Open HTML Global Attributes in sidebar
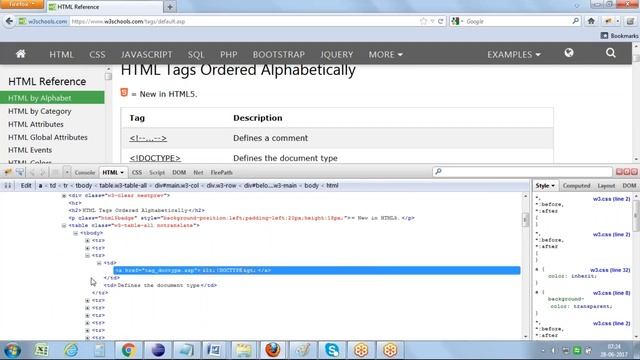 (48, 137)
